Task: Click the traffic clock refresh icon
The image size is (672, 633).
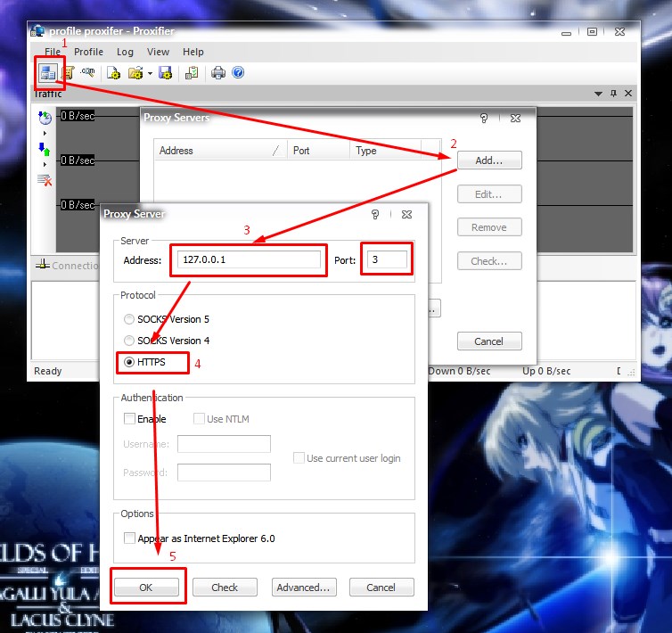Action: coord(45,117)
